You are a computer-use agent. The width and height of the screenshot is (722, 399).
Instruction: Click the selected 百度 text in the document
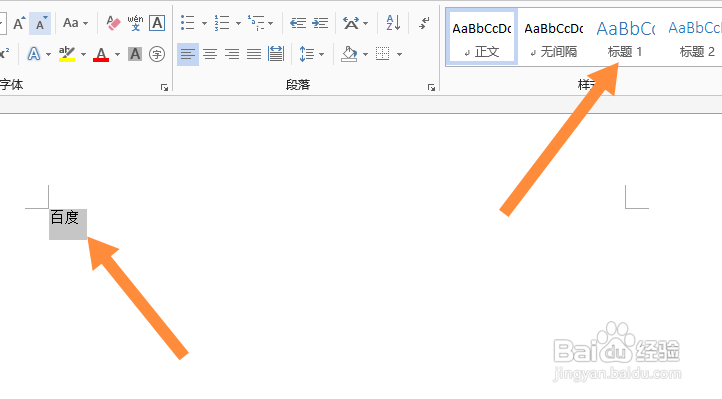64,218
